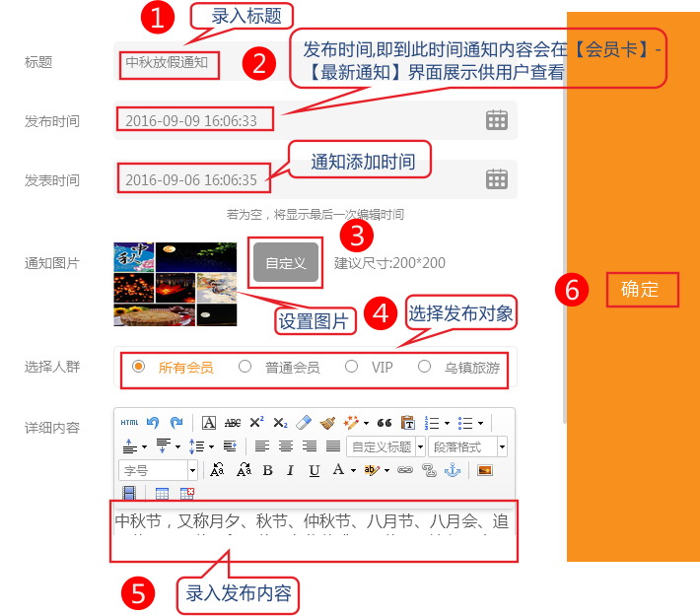Insert a table into the editor

click(163, 494)
